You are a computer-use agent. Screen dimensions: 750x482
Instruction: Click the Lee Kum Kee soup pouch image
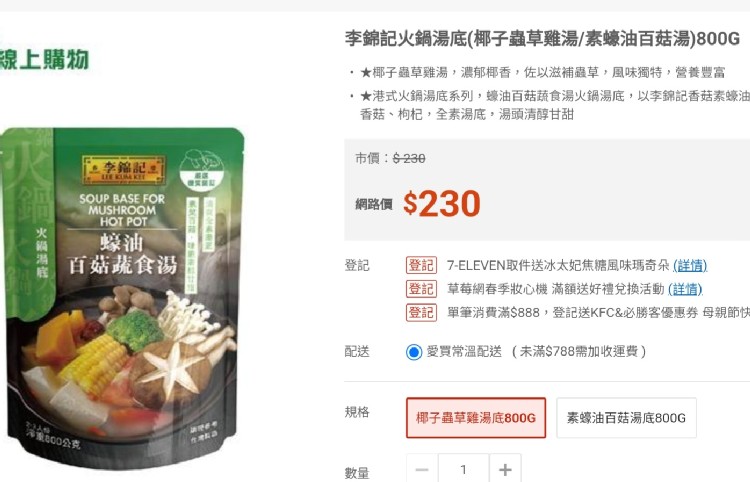(x=122, y=296)
